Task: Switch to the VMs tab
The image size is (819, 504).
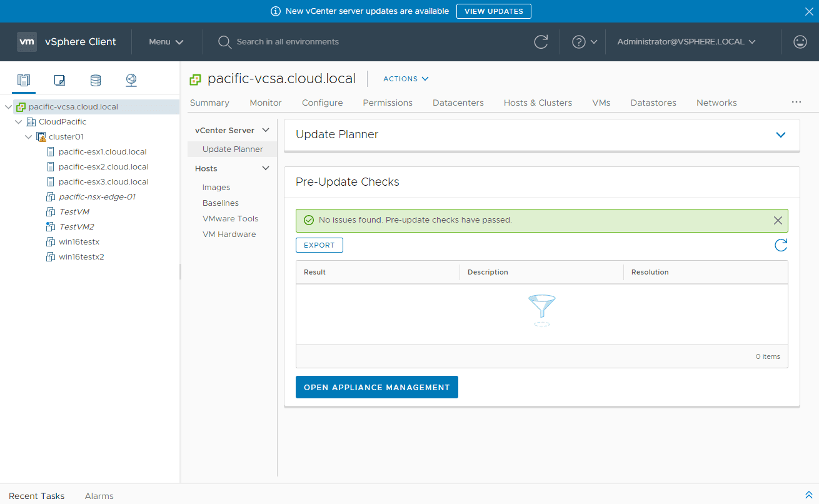Action: [601, 103]
